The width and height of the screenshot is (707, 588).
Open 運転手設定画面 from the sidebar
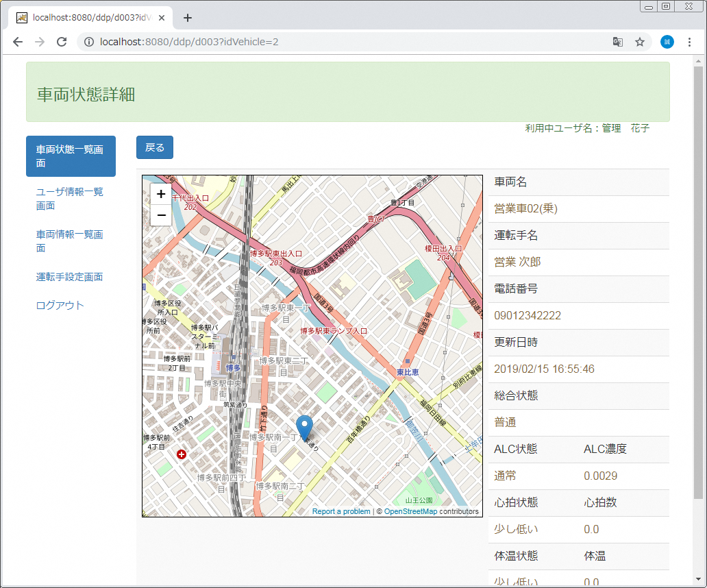tap(70, 277)
